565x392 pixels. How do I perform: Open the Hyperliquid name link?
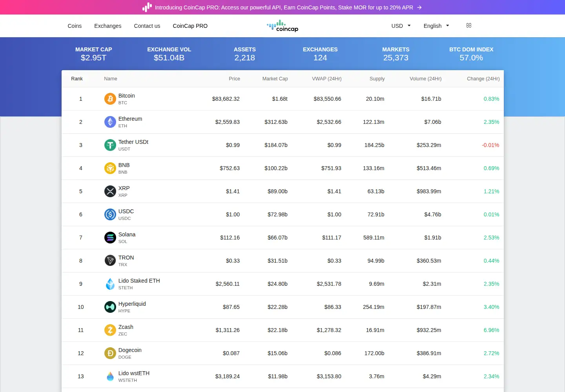coord(132,304)
